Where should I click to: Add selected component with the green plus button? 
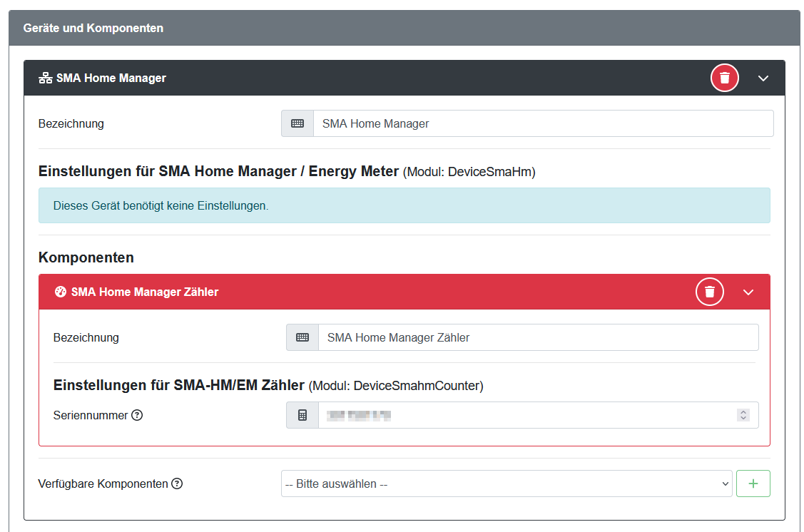click(753, 484)
